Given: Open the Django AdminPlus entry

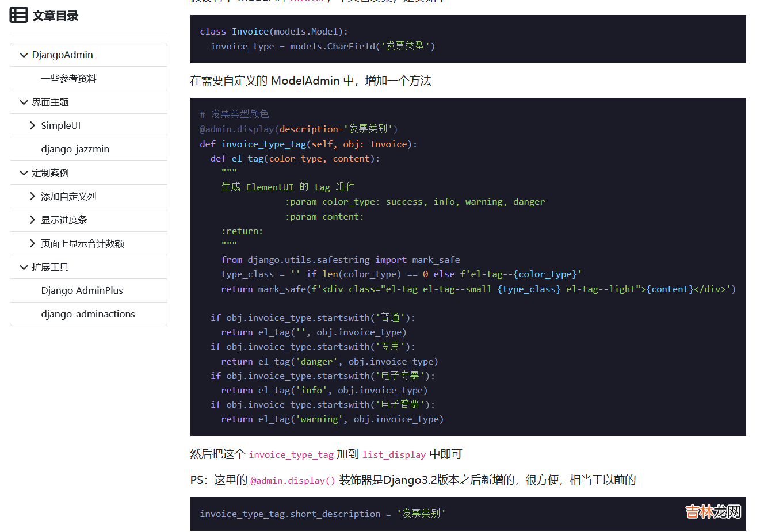Looking at the screenshot, I should click(82, 290).
